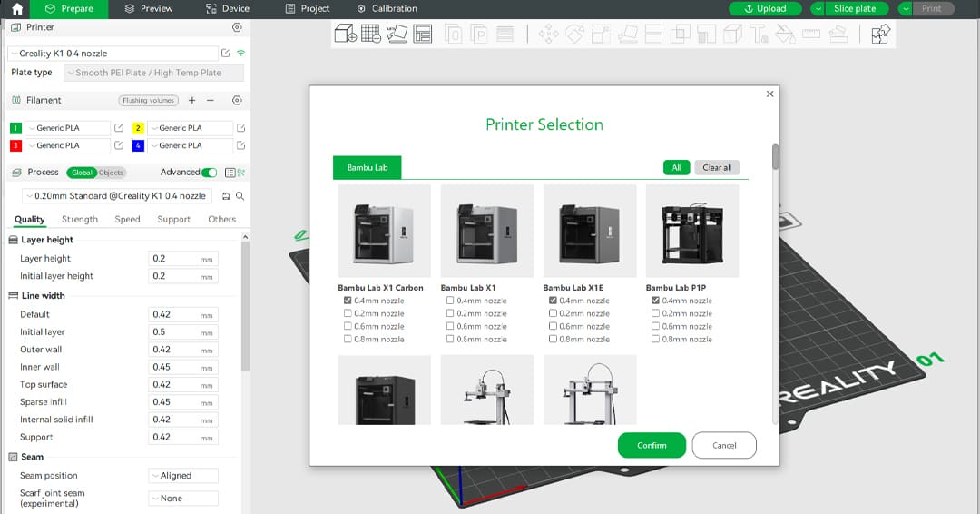The image size is (980, 514).
Task: Check 0.2mm nozzle for Bambu Lab X1 Carbon
Action: (x=348, y=313)
